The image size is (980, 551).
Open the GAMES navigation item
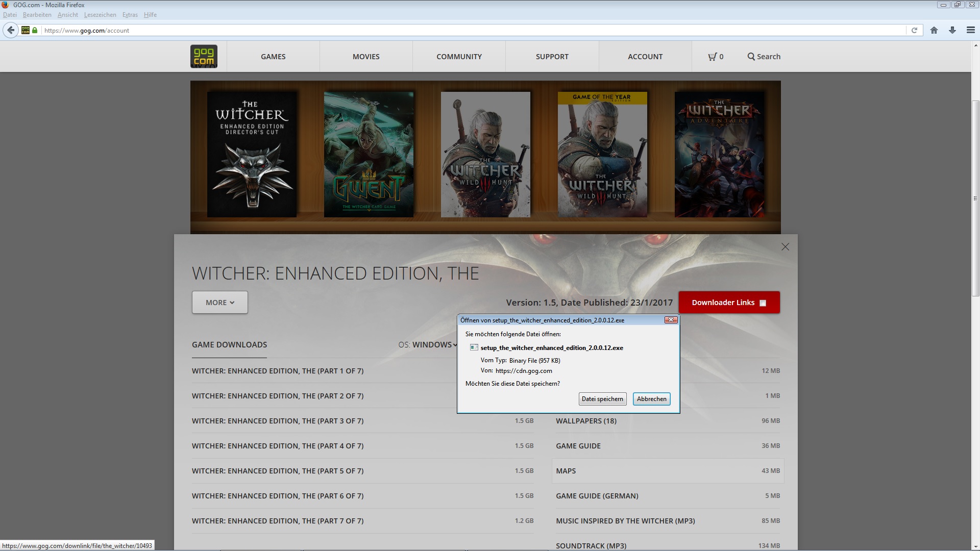pos(273,57)
